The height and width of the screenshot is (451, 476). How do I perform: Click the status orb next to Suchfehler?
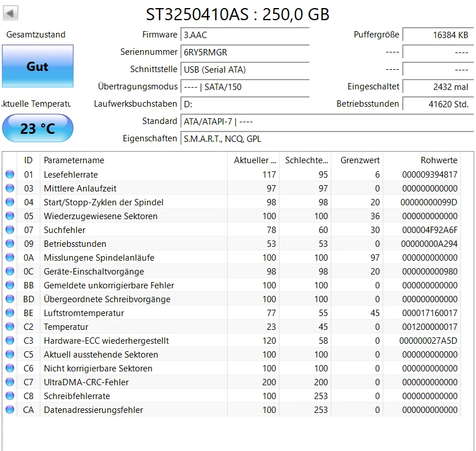point(9,230)
